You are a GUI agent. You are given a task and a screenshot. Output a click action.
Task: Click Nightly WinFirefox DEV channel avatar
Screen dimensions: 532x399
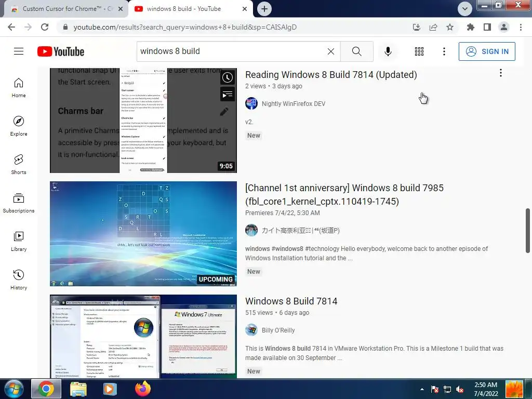pos(251,103)
